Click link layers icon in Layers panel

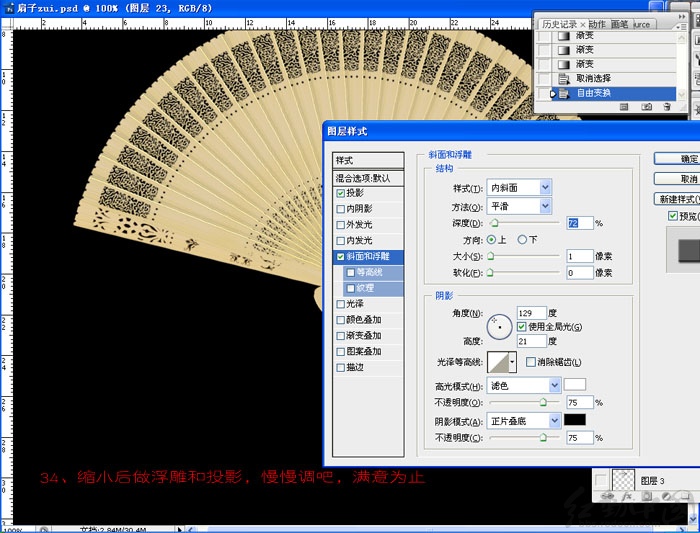pos(607,496)
